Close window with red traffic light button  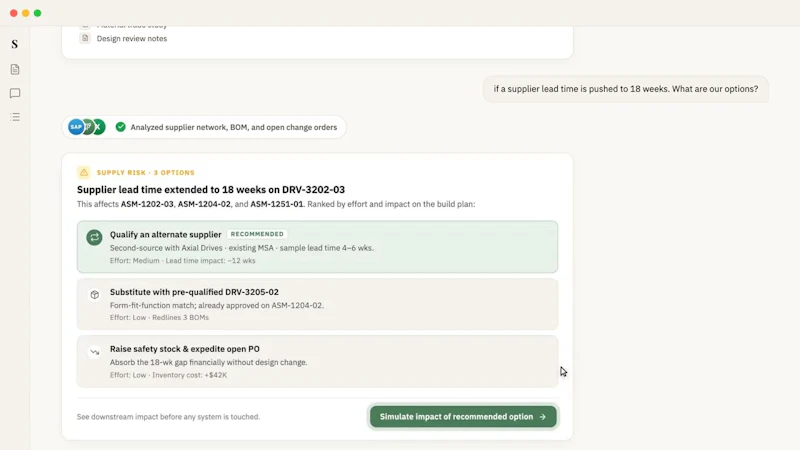click(14, 13)
